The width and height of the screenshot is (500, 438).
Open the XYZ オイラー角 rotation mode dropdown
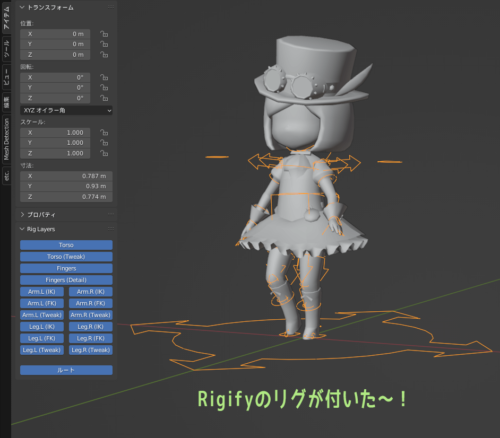[66, 110]
